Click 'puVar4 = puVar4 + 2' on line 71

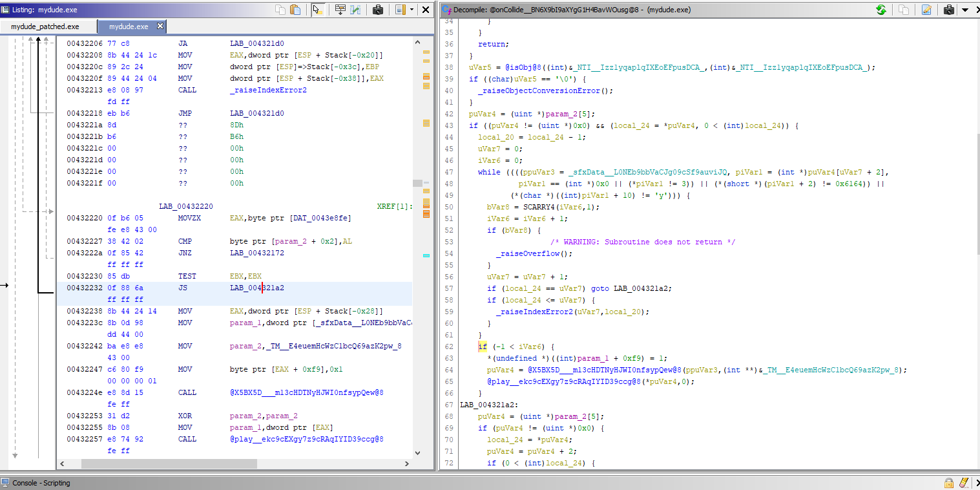530,451
